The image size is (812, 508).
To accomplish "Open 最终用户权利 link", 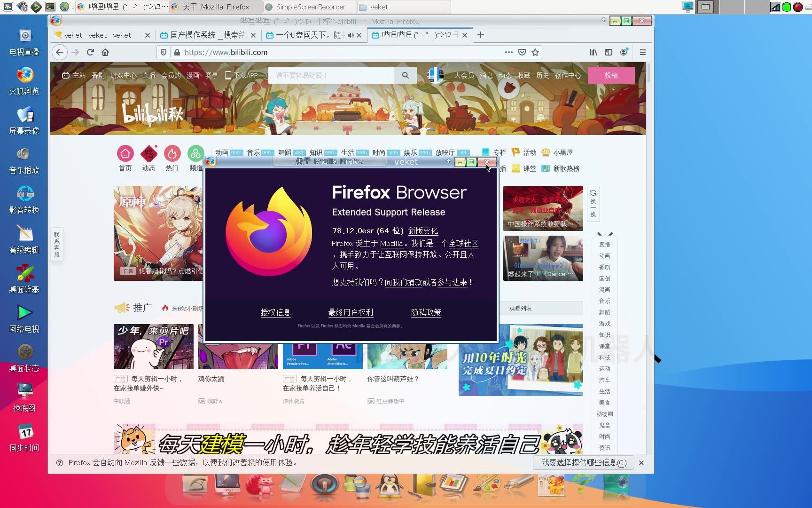I will 351,312.
